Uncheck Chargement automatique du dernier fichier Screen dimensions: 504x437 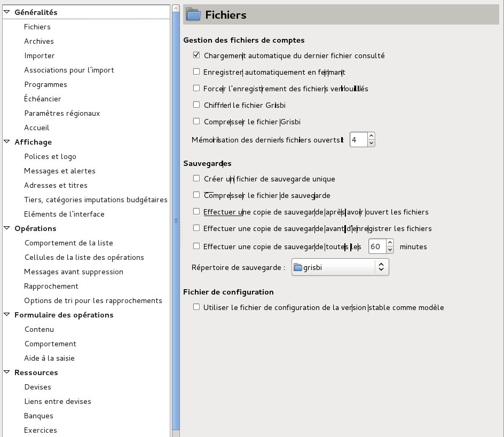pyautogui.click(x=196, y=55)
